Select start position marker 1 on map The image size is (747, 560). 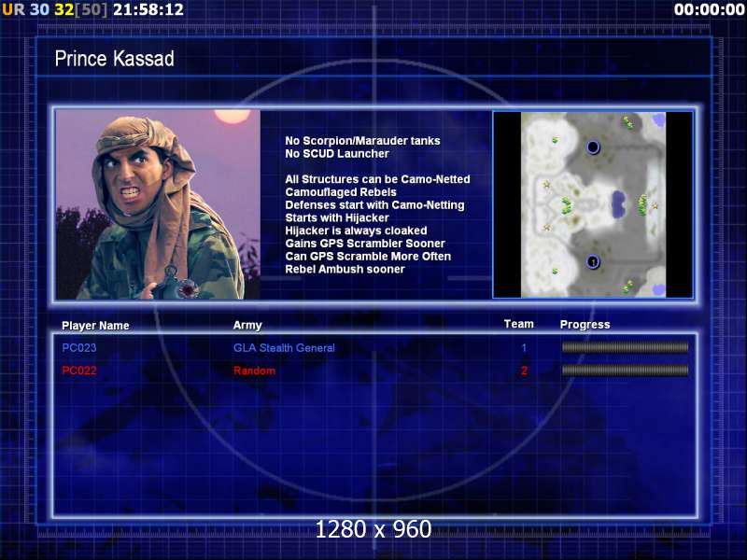(x=593, y=262)
